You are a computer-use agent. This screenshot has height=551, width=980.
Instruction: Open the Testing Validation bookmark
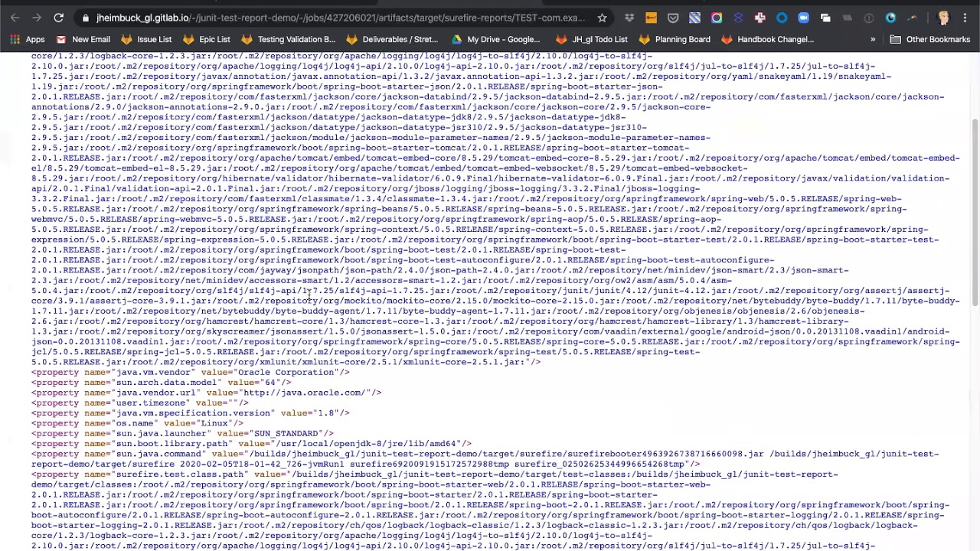(x=288, y=39)
